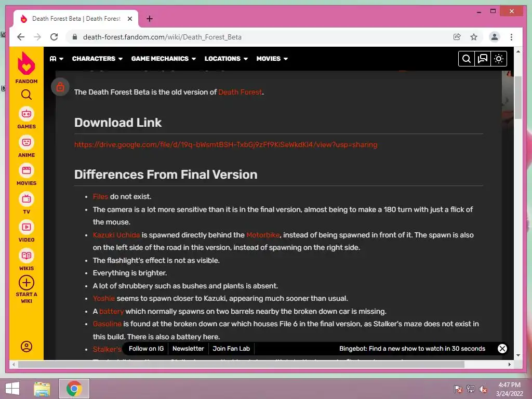Reload the current page

[x=54, y=37]
